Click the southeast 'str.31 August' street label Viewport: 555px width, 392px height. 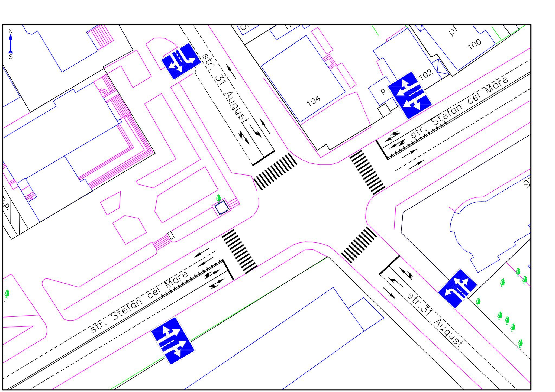click(x=435, y=320)
